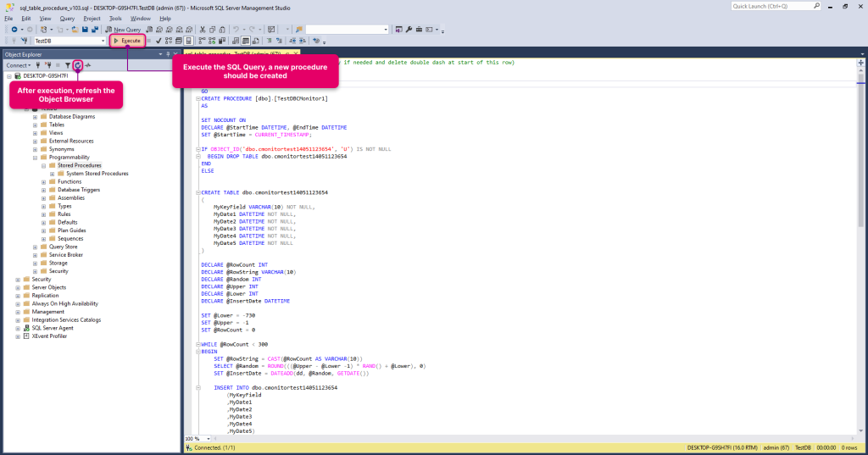The width and height of the screenshot is (868, 455).
Task: Toggle Include Actual Execution Plan
Action: (202, 41)
